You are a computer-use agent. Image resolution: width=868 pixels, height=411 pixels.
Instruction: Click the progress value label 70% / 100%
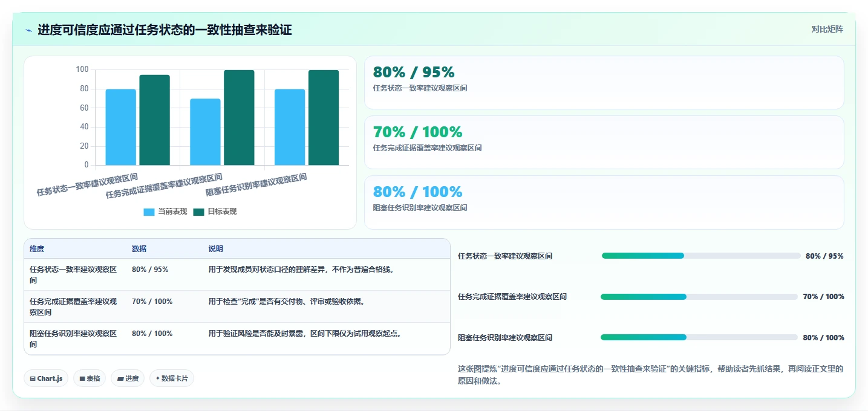[x=823, y=297]
